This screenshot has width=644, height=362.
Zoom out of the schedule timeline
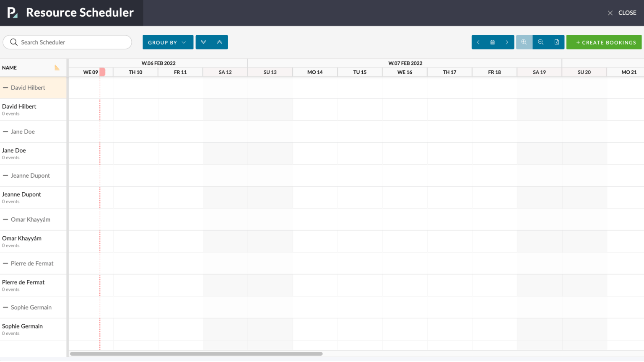[x=540, y=42]
